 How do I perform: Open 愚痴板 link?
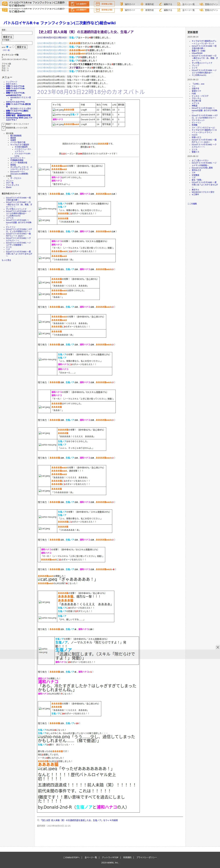click(x=13, y=165)
